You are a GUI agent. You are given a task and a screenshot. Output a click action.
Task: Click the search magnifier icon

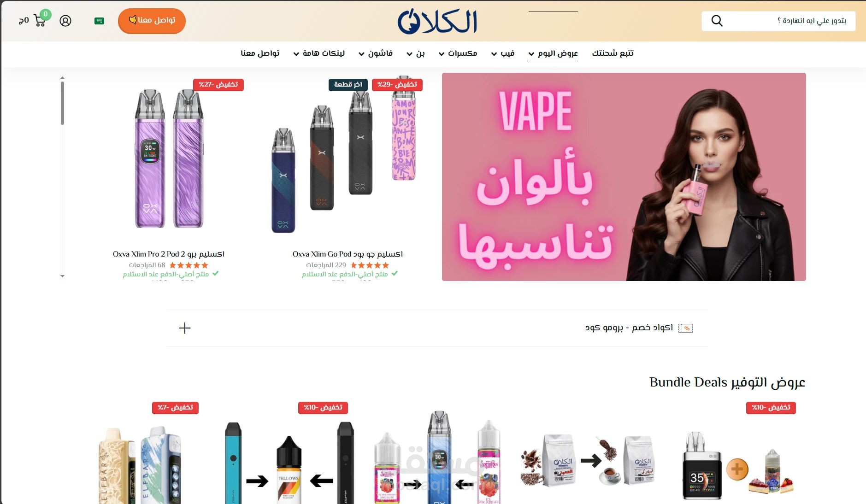click(x=717, y=21)
